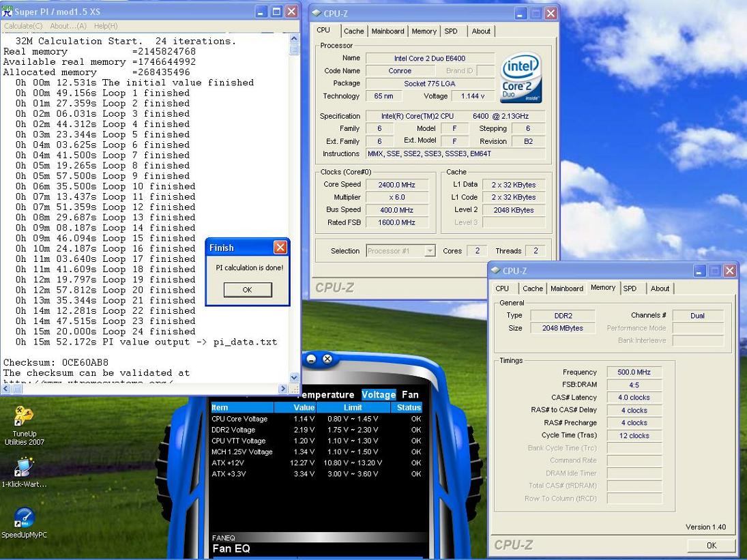Close the blue hardware monitor widget

click(327, 359)
